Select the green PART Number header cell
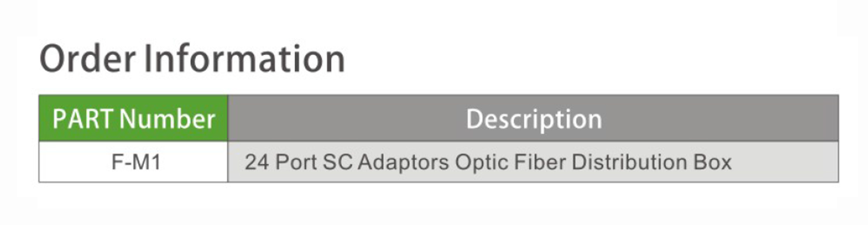868x225 pixels. click(133, 118)
